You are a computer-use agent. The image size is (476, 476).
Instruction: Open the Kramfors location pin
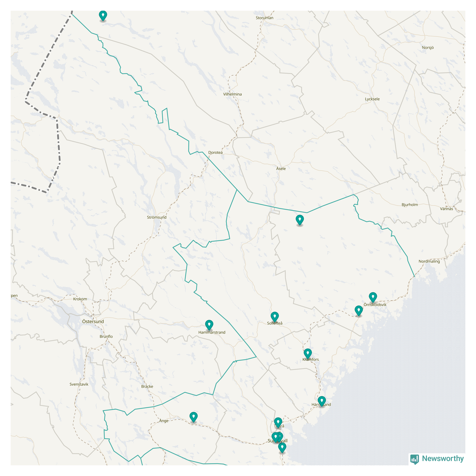click(x=308, y=353)
